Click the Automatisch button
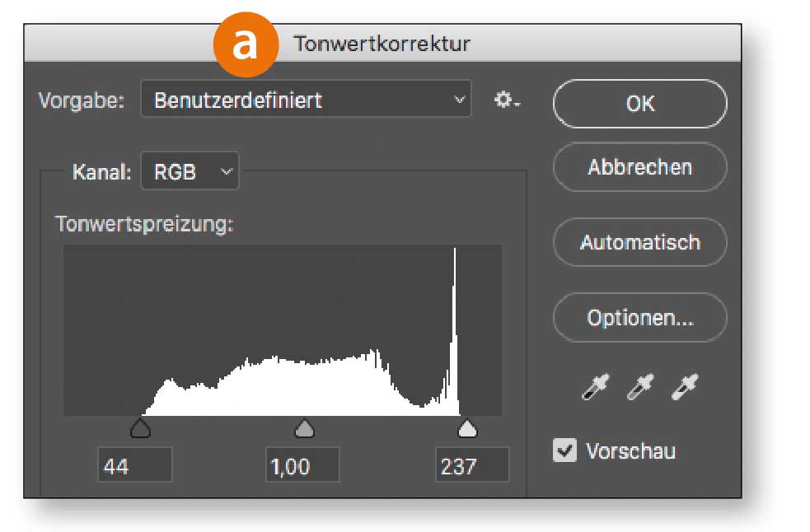The image size is (810, 532). (x=640, y=243)
